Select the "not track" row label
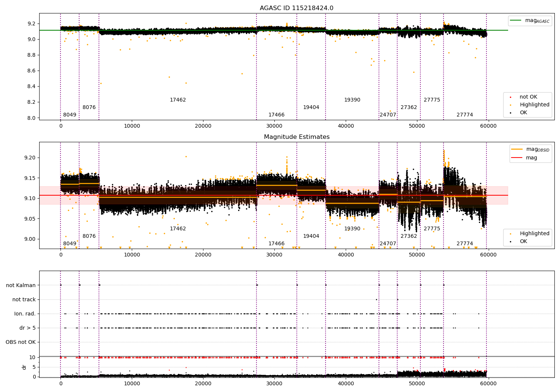The width and height of the screenshot is (560, 392). 24,299
